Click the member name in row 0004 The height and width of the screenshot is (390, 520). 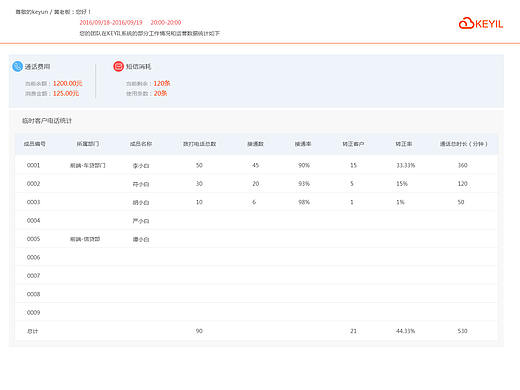click(141, 221)
